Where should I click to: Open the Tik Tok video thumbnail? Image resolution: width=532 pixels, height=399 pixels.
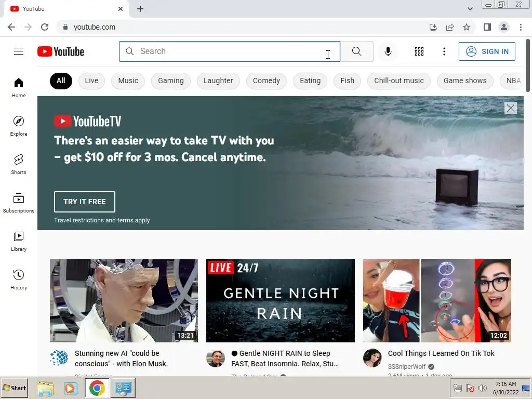pos(437,301)
